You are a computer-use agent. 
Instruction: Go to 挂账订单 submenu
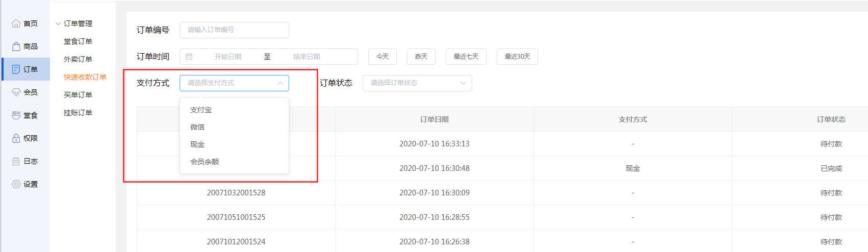point(78,113)
